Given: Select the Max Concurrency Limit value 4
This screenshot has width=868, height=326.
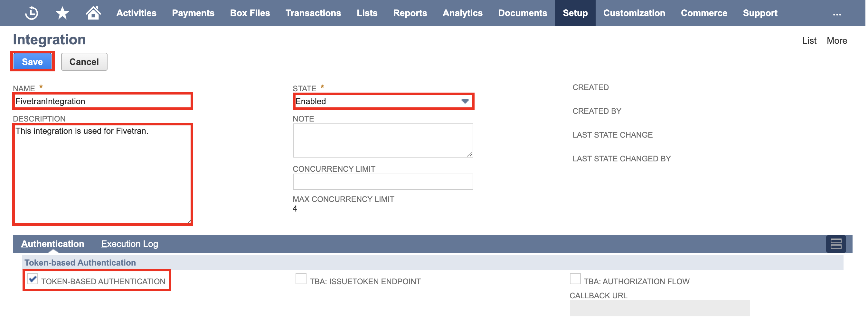Looking at the screenshot, I should point(295,209).
